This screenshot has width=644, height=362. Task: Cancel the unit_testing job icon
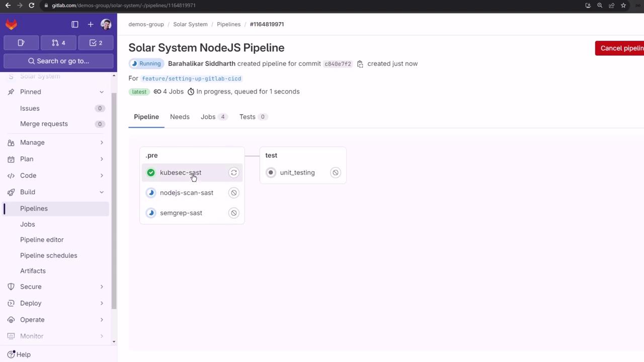336,172
